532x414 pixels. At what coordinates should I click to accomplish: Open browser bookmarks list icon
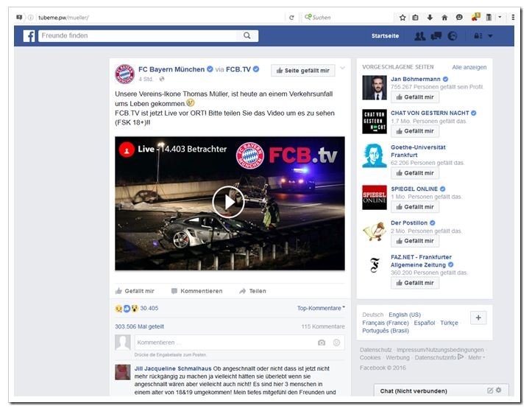click(x=415, y=18)
